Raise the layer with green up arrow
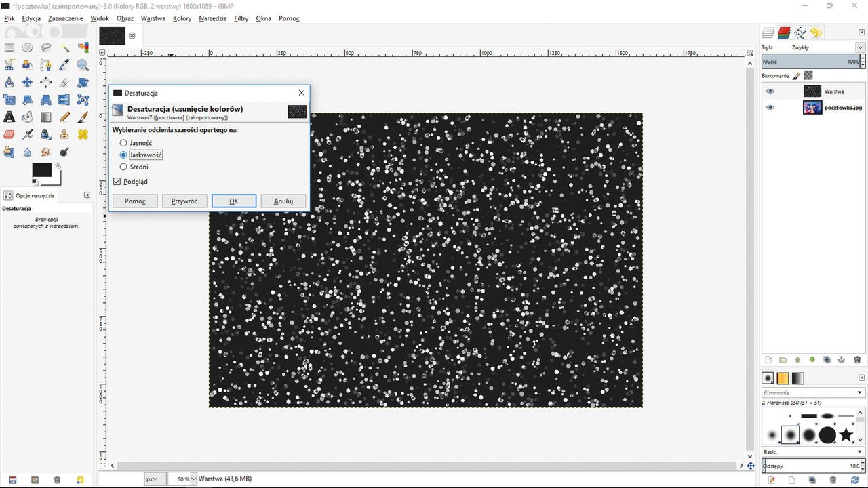The width and height of the screenshot is (868, 488). click(797, 360)
